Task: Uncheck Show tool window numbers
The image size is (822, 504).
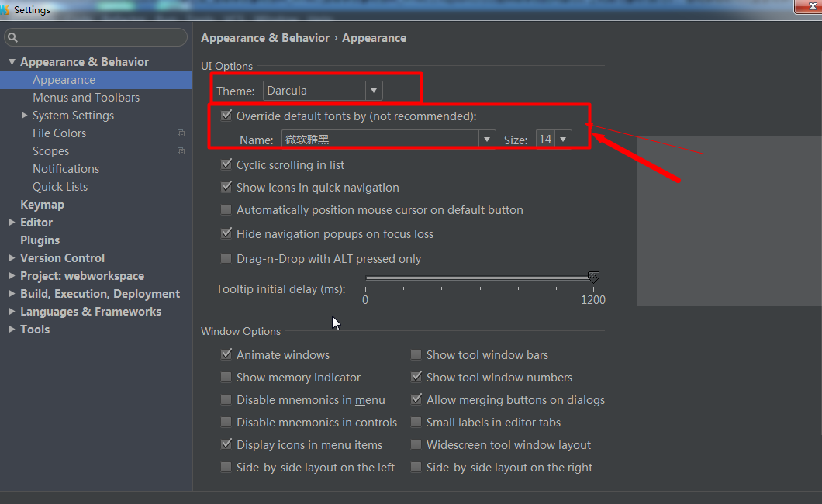Action: (416, 377)
